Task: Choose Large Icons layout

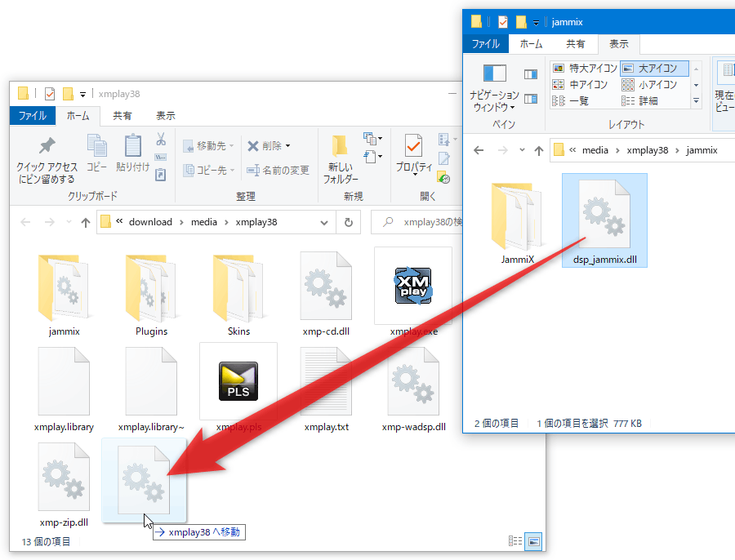Action: [x=654, y=69]
